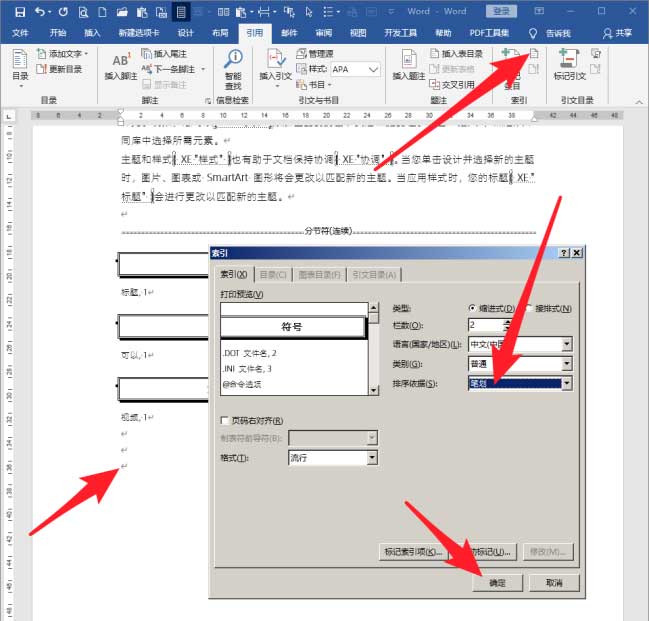Screen dimensions: 649x621
Task: Click the 邮件 ribbon tab
Action: [x=289, y=33]
